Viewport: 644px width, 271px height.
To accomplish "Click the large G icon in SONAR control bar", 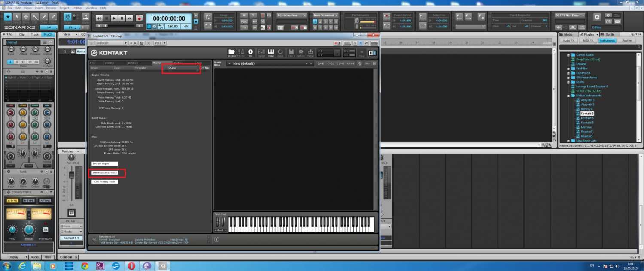I will tap(597, 17).
